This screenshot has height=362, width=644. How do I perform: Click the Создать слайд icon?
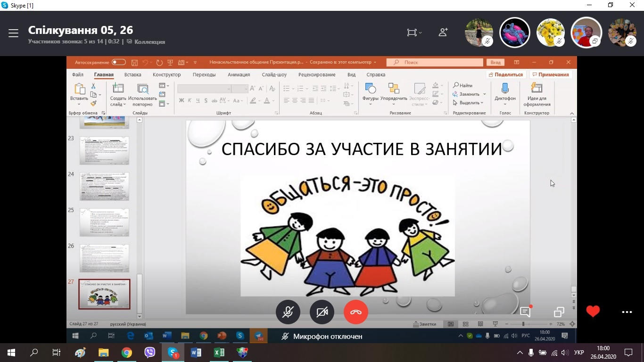pyautogui.click(x=118, y=89)
